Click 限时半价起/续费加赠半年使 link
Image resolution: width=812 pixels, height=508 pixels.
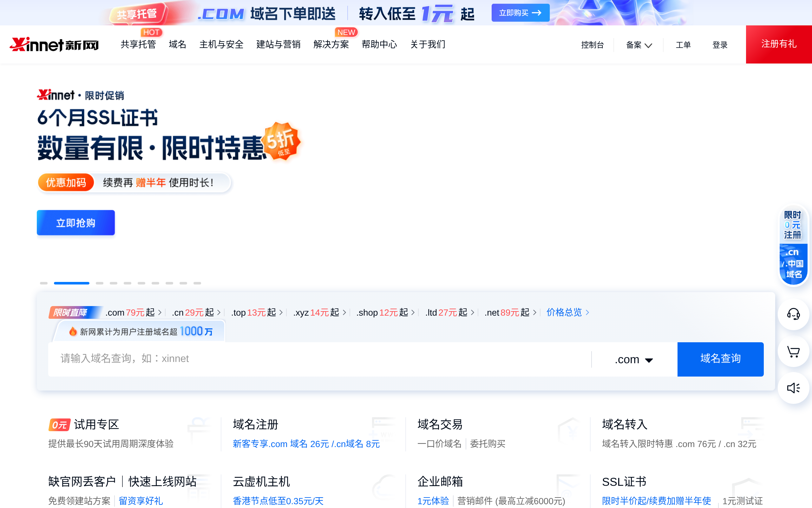click(x=656, y=501)
